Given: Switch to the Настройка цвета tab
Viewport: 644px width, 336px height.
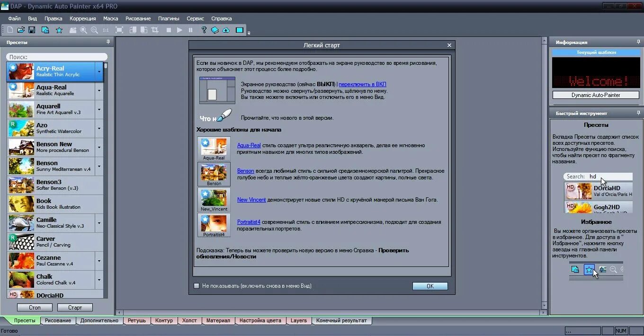Looking at the screenshot, I should click(260, 320).
